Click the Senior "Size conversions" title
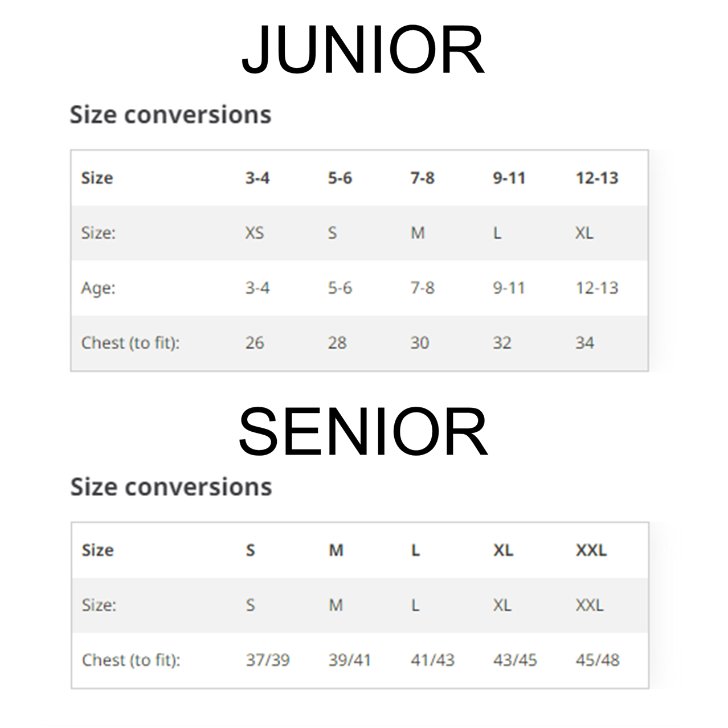Screen dimensions: 728x728 (171, 487)
